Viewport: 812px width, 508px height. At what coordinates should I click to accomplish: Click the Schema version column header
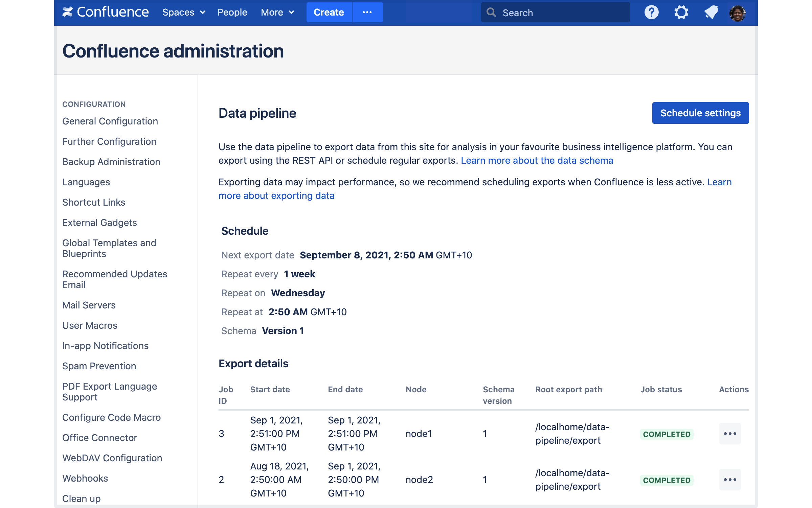point(499,395)
